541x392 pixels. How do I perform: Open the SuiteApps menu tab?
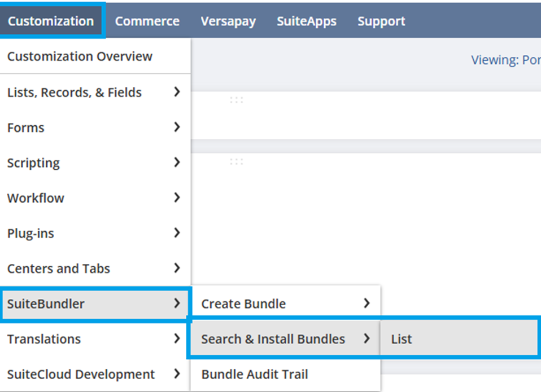click(307, 21)
